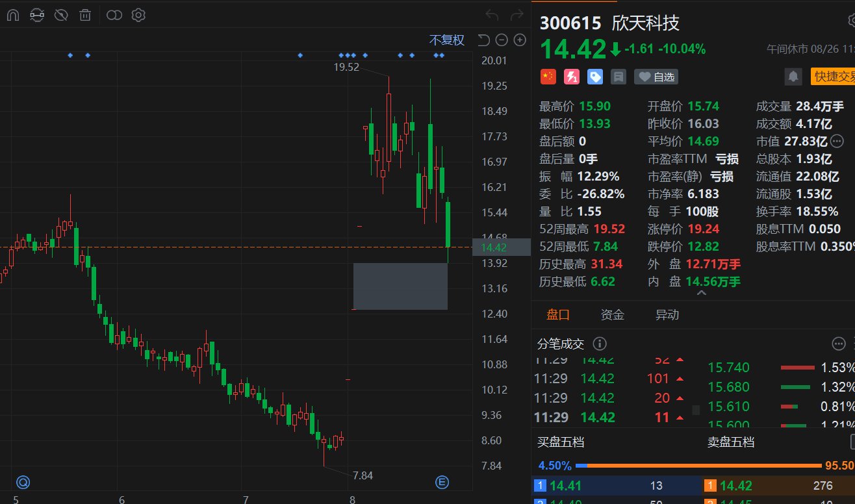
Task: Click sell level 1 price 14.42
Action: pyautogui.click(x=736, y=485)
